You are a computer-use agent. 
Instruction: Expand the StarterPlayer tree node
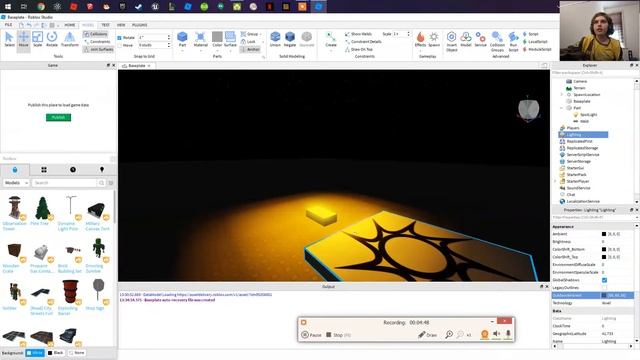tap(555, 181)
